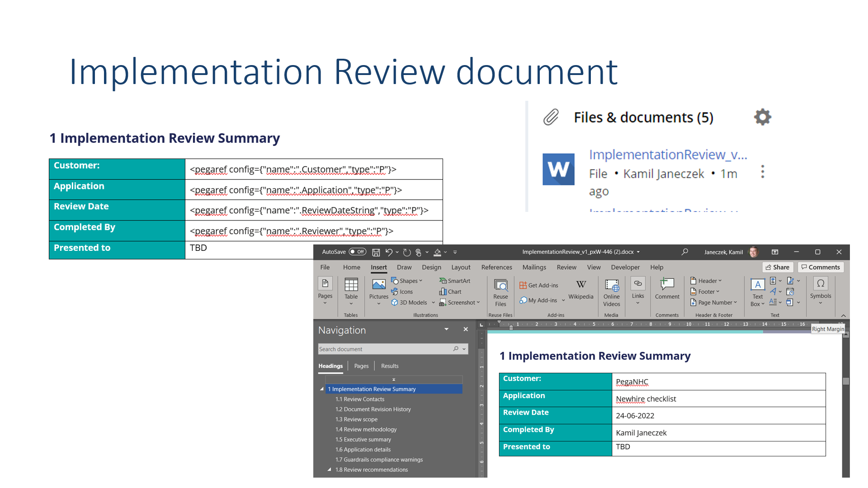
Task: Click the Undo arrow icon
Action: click(389, 252)
